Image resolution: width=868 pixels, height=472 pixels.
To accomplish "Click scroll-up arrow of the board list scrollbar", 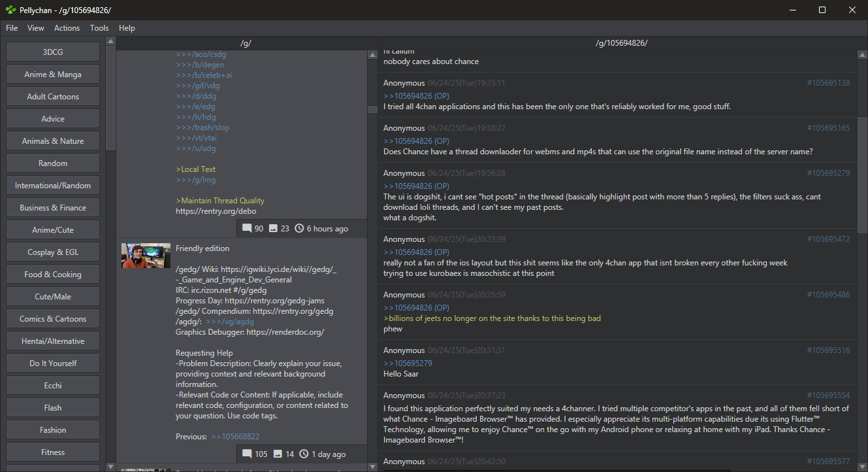I will (x=110, y=42).
